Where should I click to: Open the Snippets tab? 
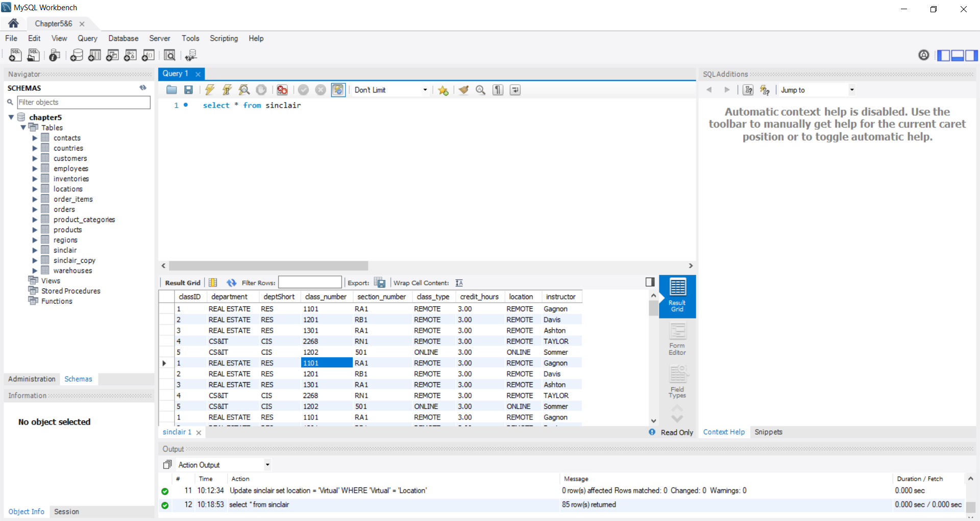pos(768,432)
